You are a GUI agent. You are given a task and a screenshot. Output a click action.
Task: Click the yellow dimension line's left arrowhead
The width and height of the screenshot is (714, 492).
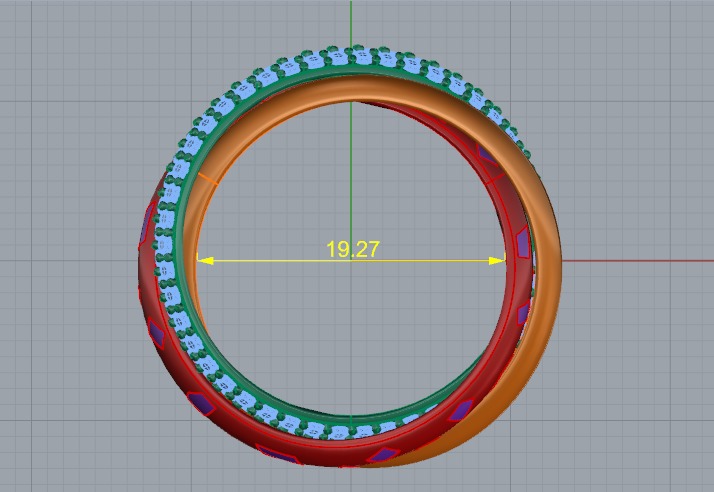pos(205,261)
